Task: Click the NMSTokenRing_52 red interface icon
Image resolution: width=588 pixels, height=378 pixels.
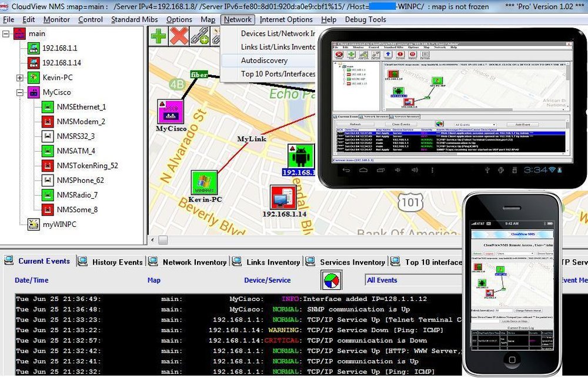Action: [x=47, y=165]
